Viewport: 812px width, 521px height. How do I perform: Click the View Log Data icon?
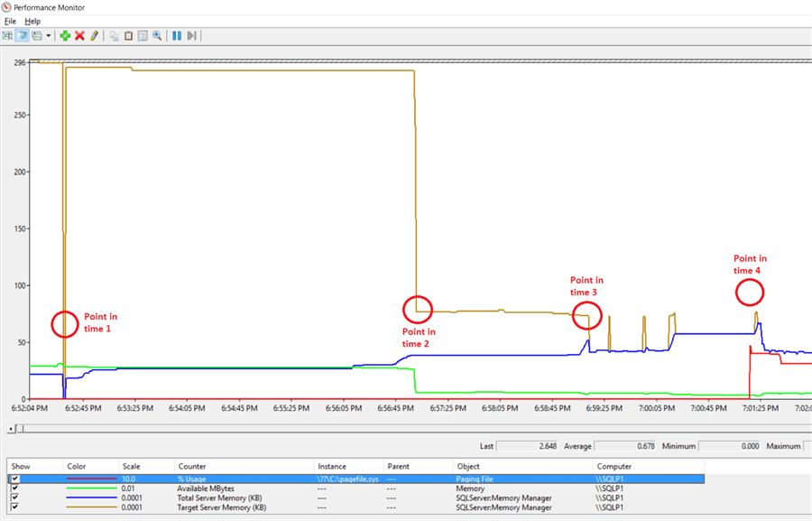22,35
